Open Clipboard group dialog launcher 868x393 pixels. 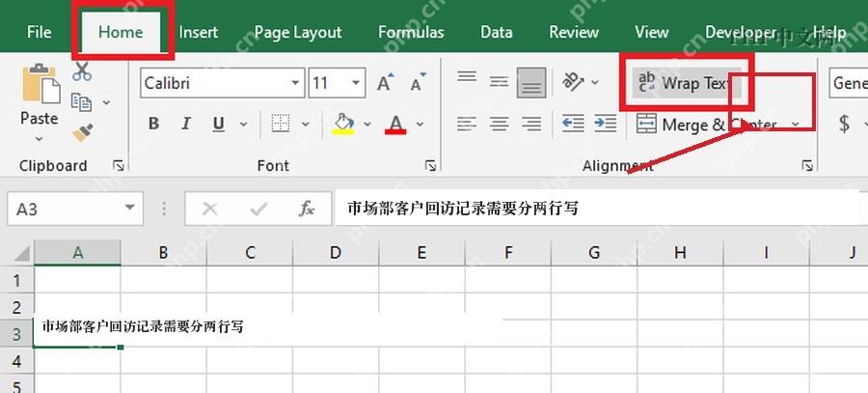[x=118, y=165]
